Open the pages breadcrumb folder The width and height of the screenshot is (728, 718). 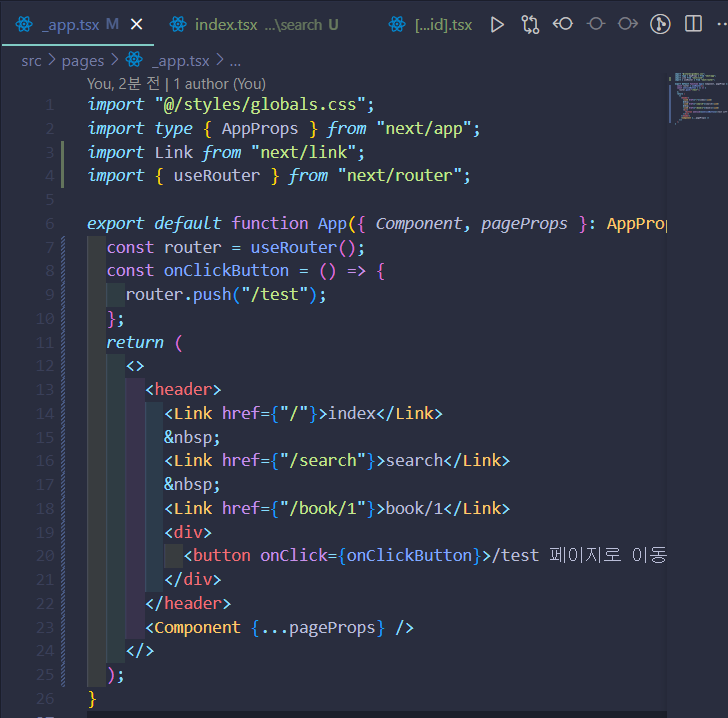(x=83, y=61)
